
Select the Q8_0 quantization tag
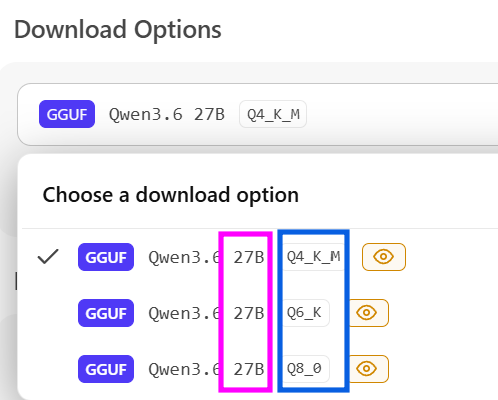click(x=305, y=369)
